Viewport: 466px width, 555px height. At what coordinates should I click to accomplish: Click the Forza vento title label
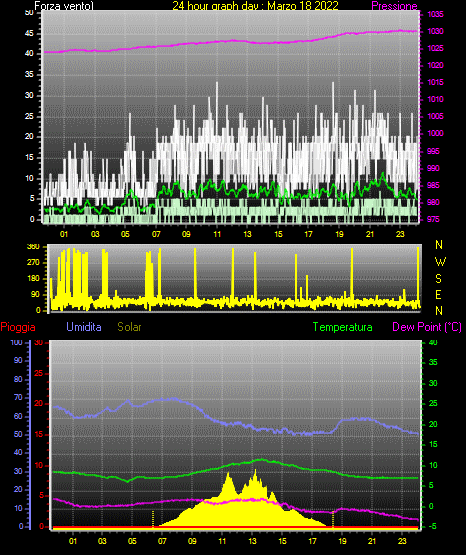tap(64, 6)
